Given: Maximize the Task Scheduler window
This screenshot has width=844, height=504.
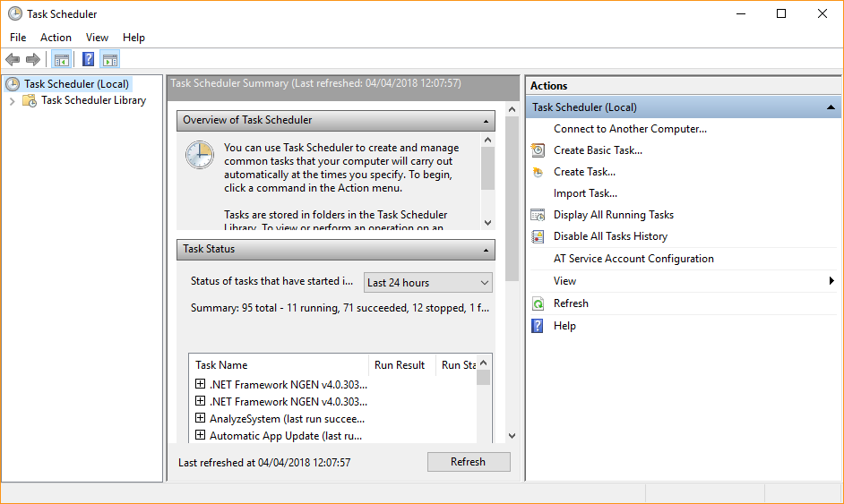Looking at the screenshot, I should coord(781,14).
